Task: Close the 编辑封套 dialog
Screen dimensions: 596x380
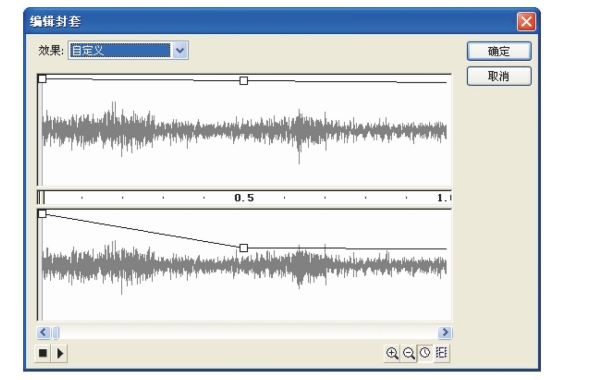Action: (x=526, y=21)
